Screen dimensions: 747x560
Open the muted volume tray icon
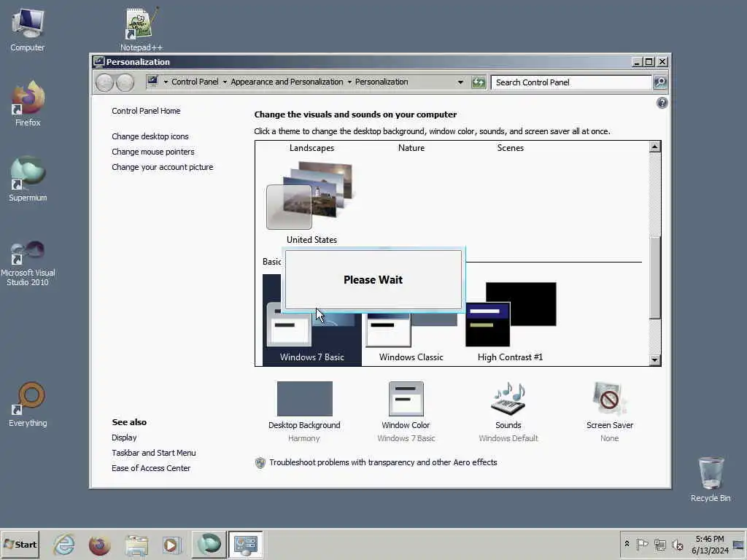[x=678, y=544]
